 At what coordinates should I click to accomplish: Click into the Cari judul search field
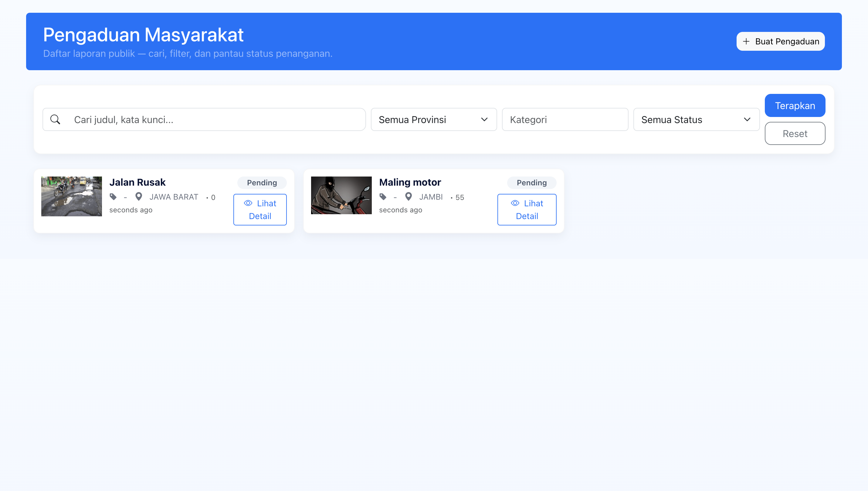tap(216, 119)
